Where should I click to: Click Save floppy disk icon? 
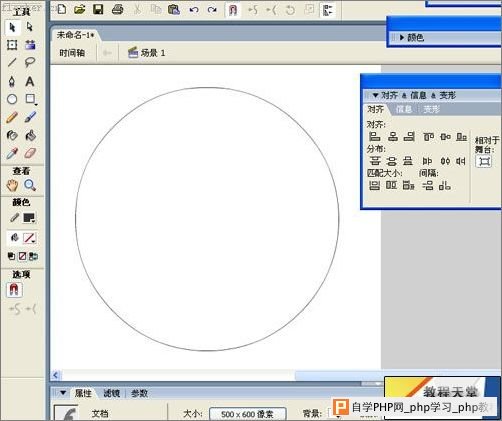[98, 9]
